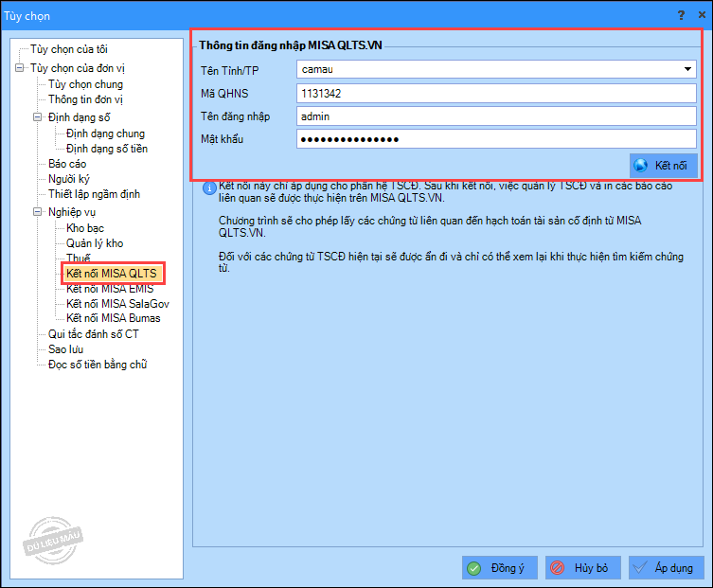This screenshot has height=588, width=713.
Task: Select Tùy chọn của đơn vị item
Action: 78,68
